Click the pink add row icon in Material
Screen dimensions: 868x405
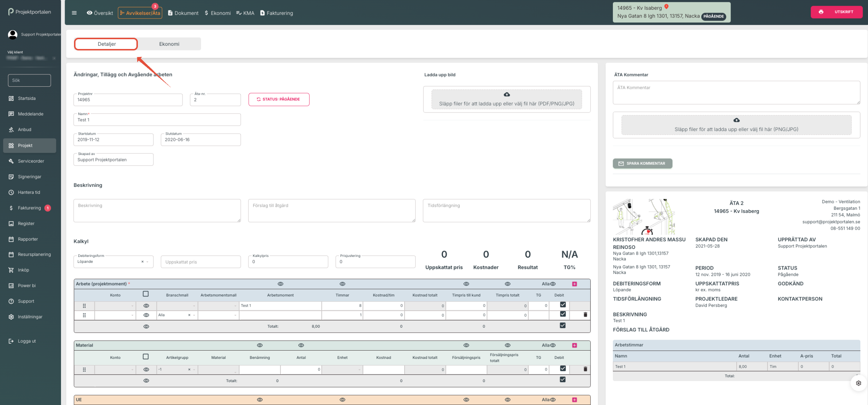574,345
